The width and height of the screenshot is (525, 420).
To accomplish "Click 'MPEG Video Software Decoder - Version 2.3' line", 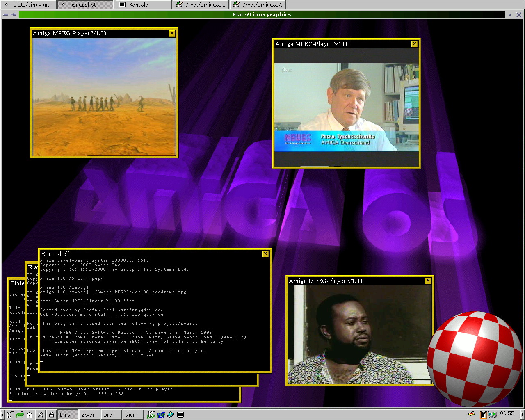I will (136, 333).
